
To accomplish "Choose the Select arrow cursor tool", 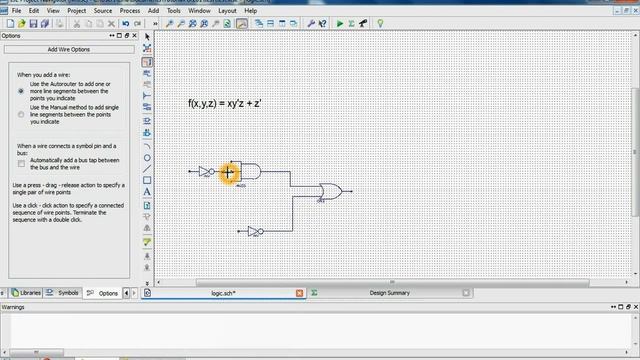I will pos(147,37).
